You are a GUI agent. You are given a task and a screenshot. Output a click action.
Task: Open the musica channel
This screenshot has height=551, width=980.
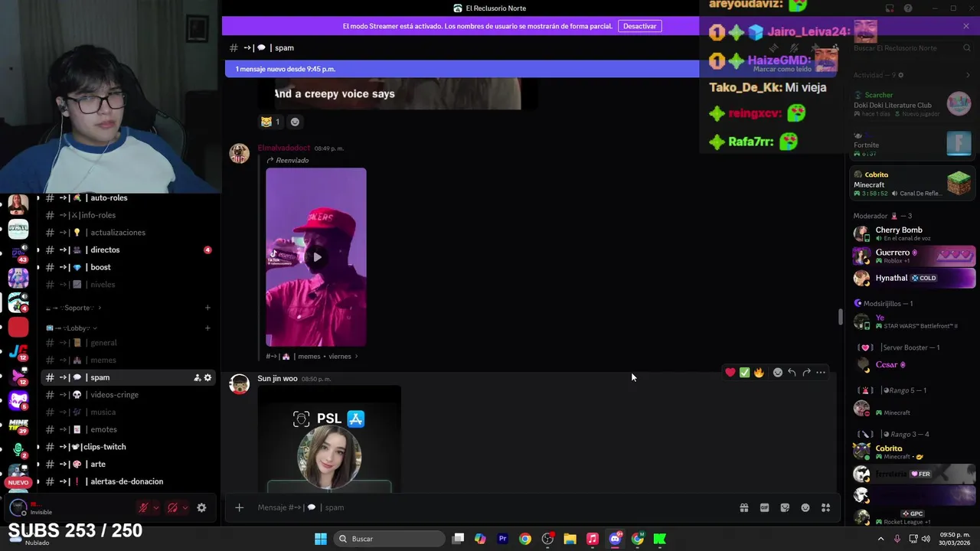coord(127,412)
